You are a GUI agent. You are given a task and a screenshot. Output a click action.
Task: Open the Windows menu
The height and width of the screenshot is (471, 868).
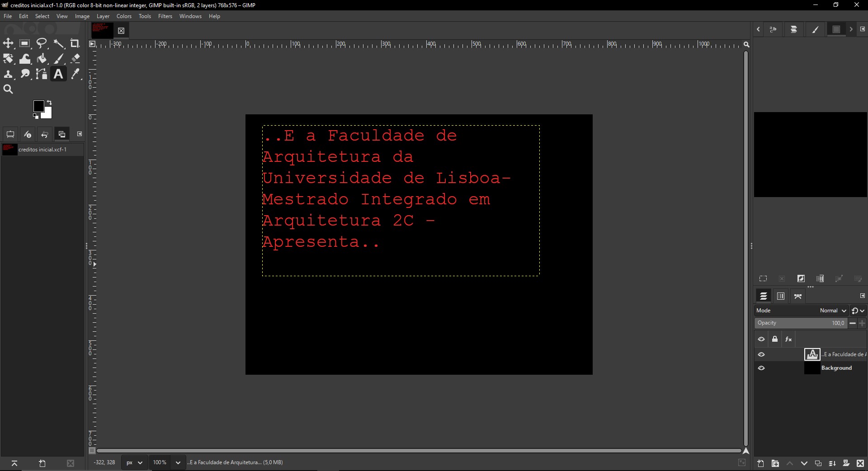[x=190, y=16]
